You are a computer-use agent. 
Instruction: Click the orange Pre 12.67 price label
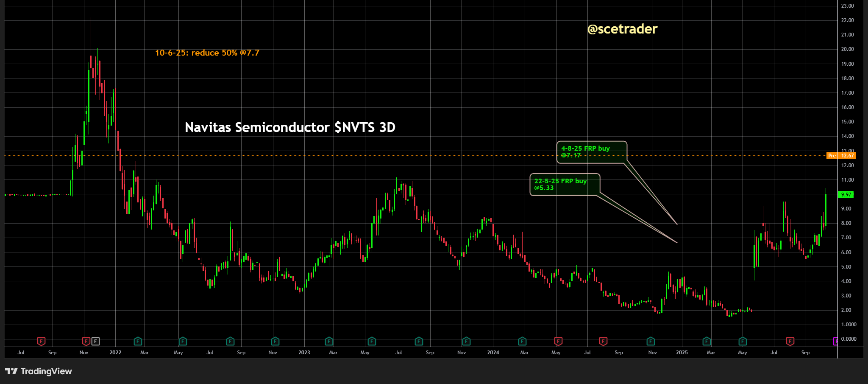pyautogui.click(x=841, y=156)
